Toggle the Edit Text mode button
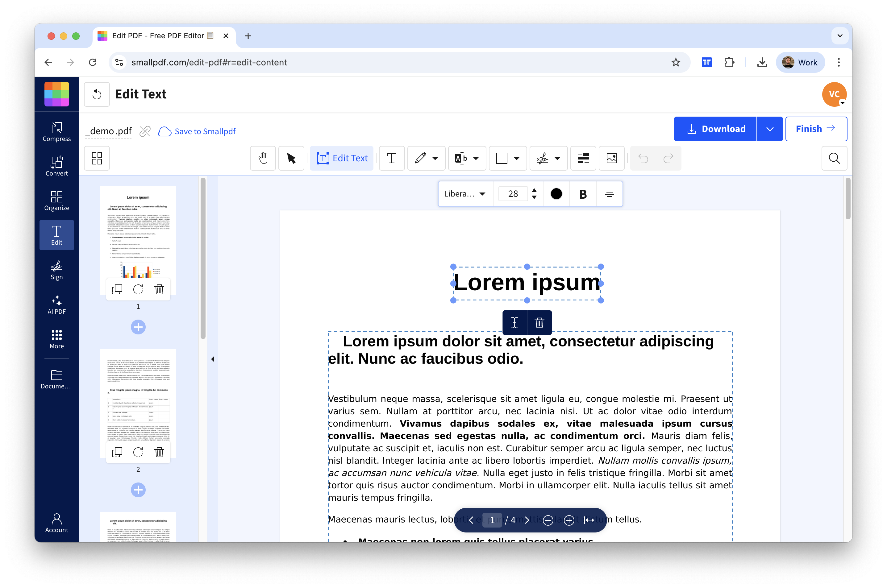The height and width of the screenshot is (588, 887). 342,158
